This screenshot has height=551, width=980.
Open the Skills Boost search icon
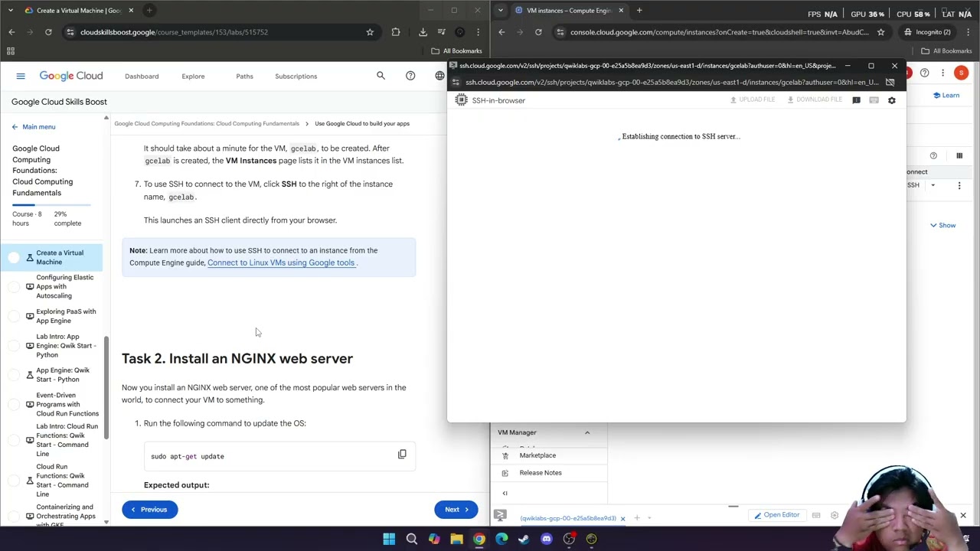[x=381, y=76]
